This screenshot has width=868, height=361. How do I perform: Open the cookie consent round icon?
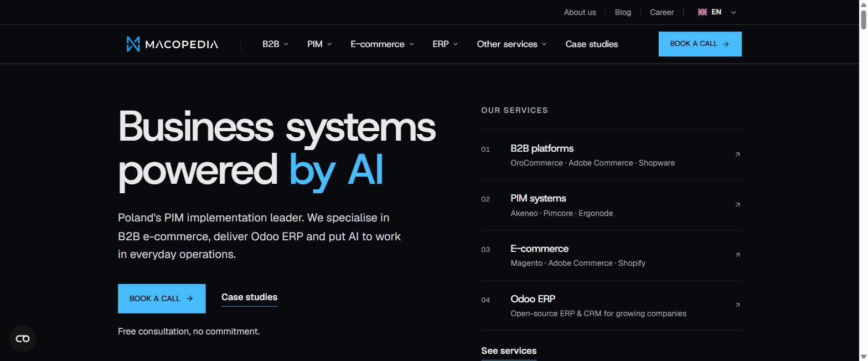pos(23,339)
